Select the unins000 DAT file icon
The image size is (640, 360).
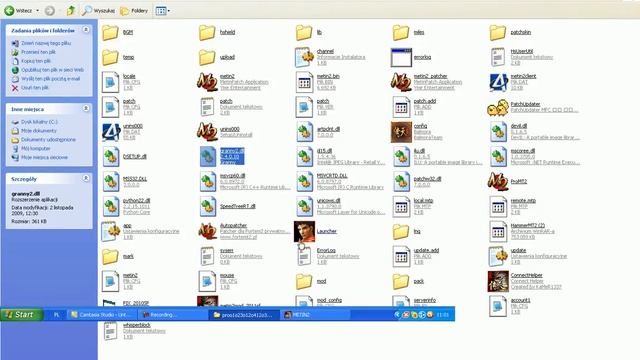(110, 132)
